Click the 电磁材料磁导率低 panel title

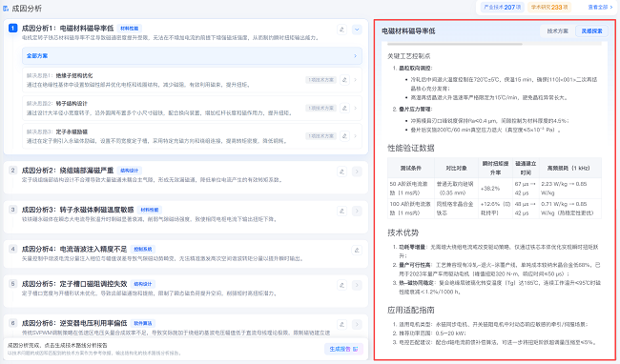[408, 30]
